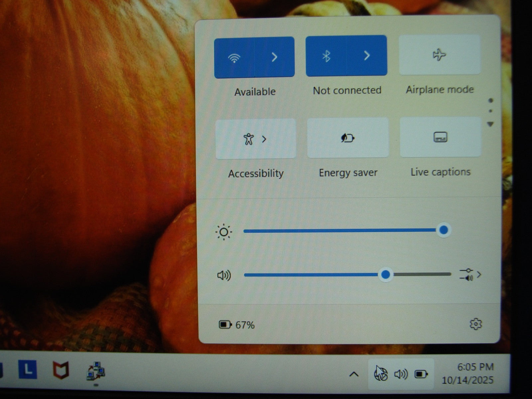Turn on Energy saver
This screenshot has width=532, height=399.
348,138
